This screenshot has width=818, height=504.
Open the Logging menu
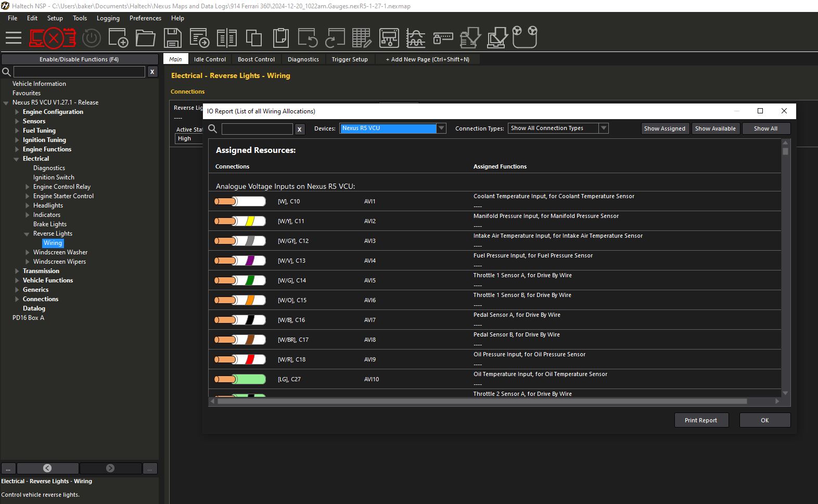pos(108,18)
